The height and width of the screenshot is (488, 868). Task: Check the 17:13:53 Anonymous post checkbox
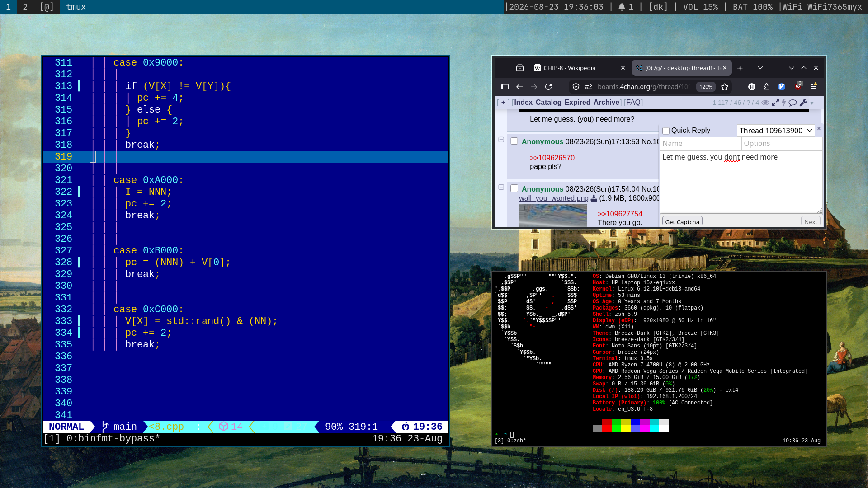[x=514, y=141]
